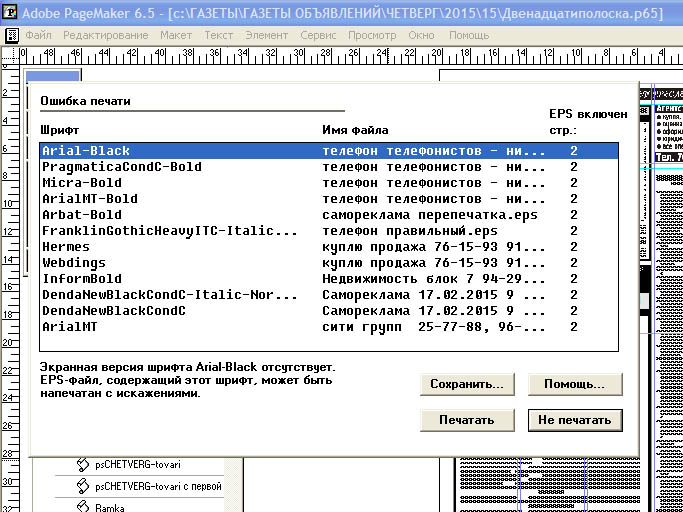Select the DendaNewBlackCondC font row
The image size is (683, 512).
tap(329, 311)
